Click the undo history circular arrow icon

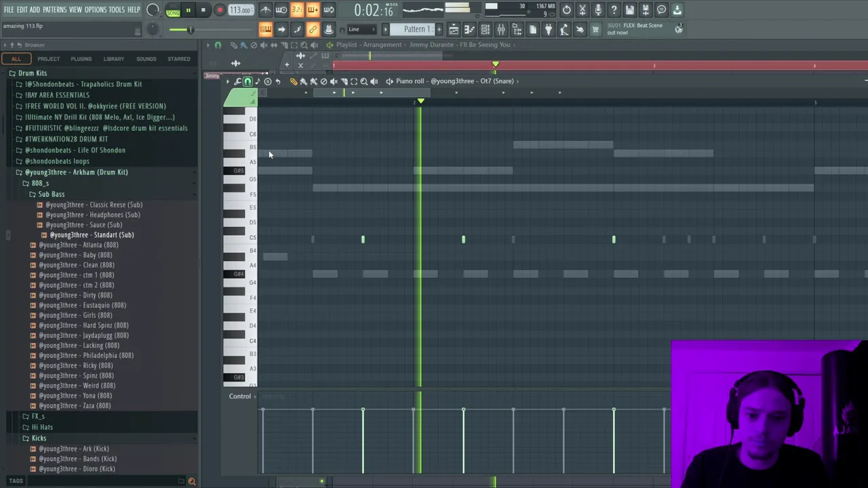click(x=566, y=10)
